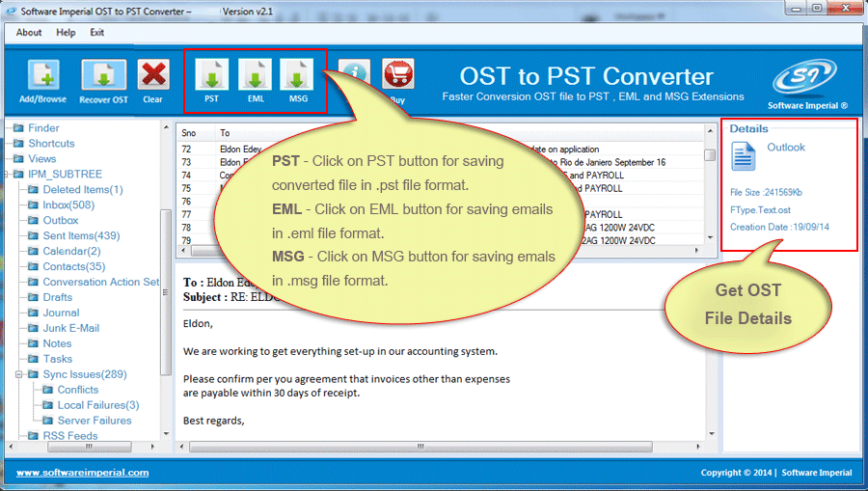Open the Deleted Items(1) folder

(83, 189)
